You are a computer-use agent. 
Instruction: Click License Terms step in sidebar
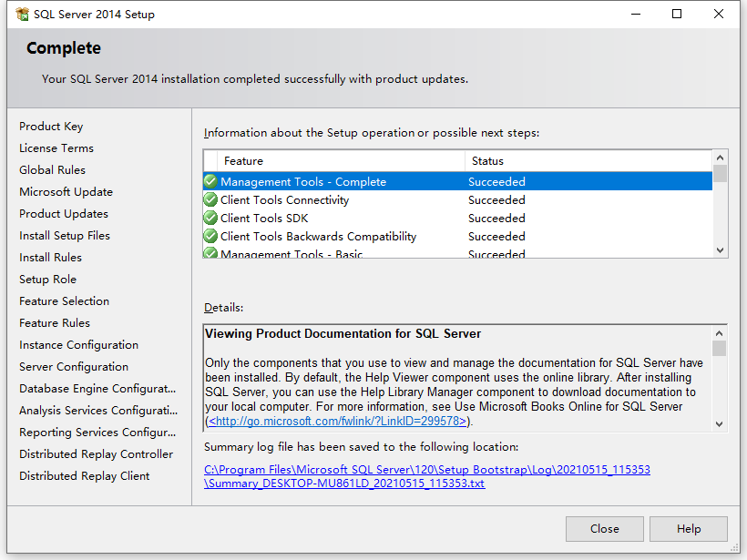click(56, 148)
